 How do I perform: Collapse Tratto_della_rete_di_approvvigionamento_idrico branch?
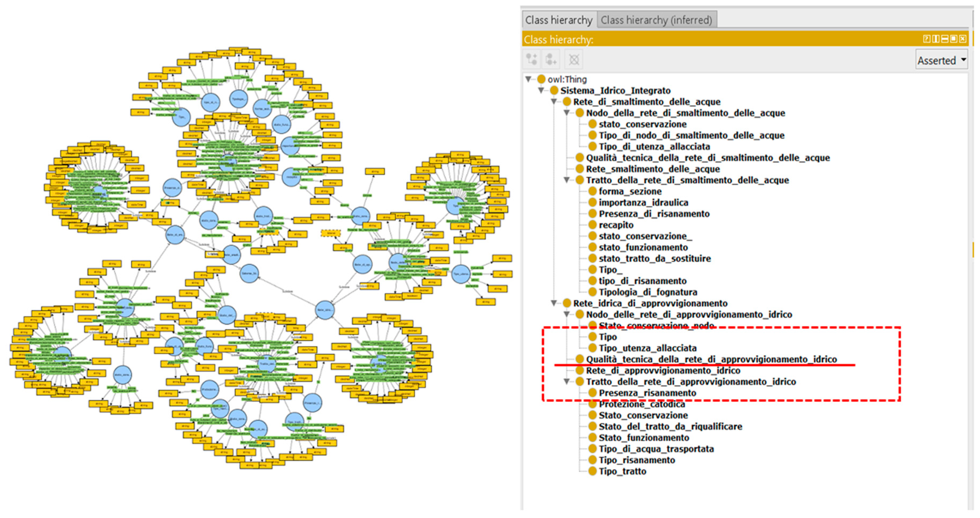click(567, 382)
